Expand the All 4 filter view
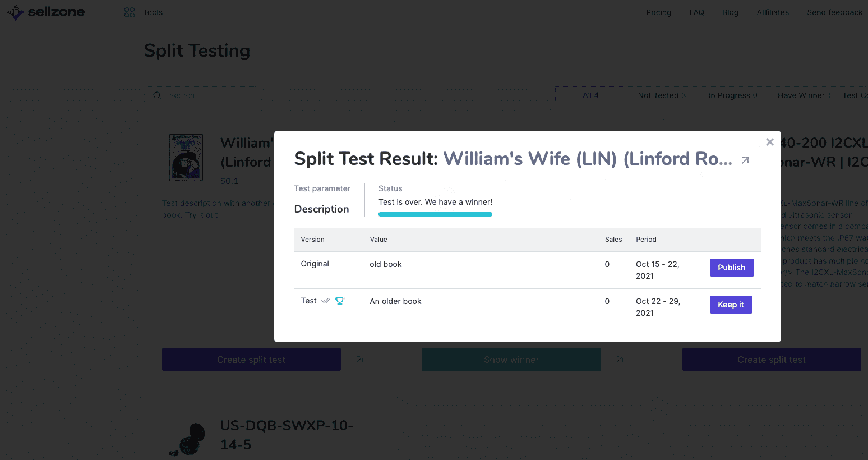 (590, 95)
